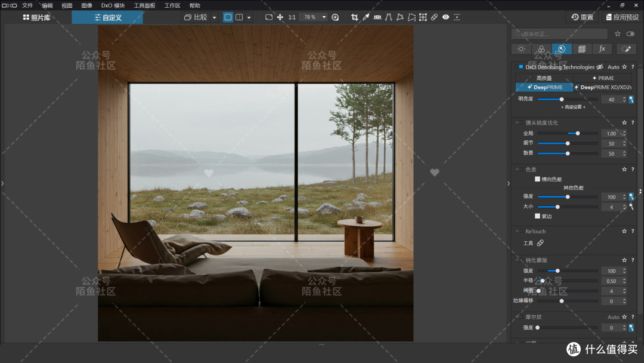Adjust the 钝化蒙版 半径 0.50 stepper
The width and height of the screenshot is (644, 363).
(624, 281)
